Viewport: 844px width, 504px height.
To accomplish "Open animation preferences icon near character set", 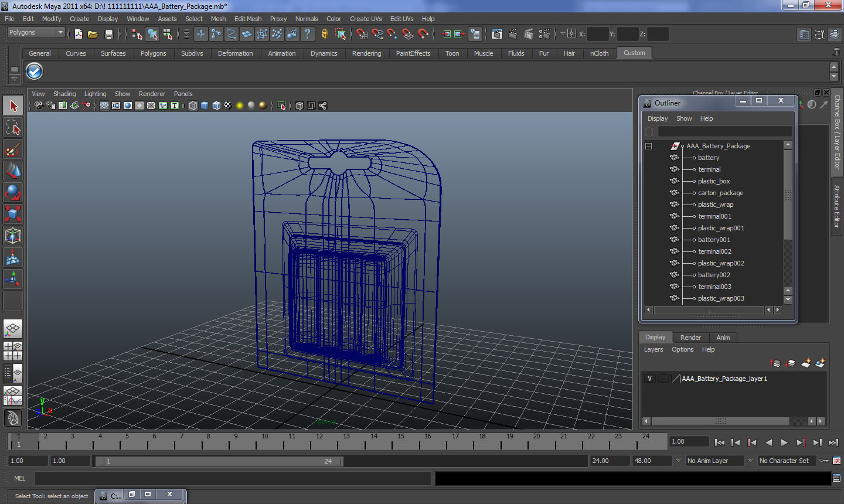I will (837, 461).
